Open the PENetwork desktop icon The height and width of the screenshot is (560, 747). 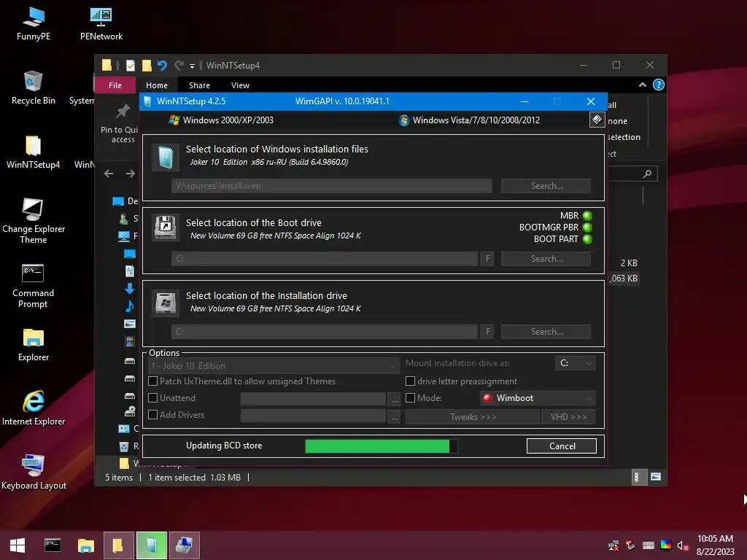tap(101, 24)
